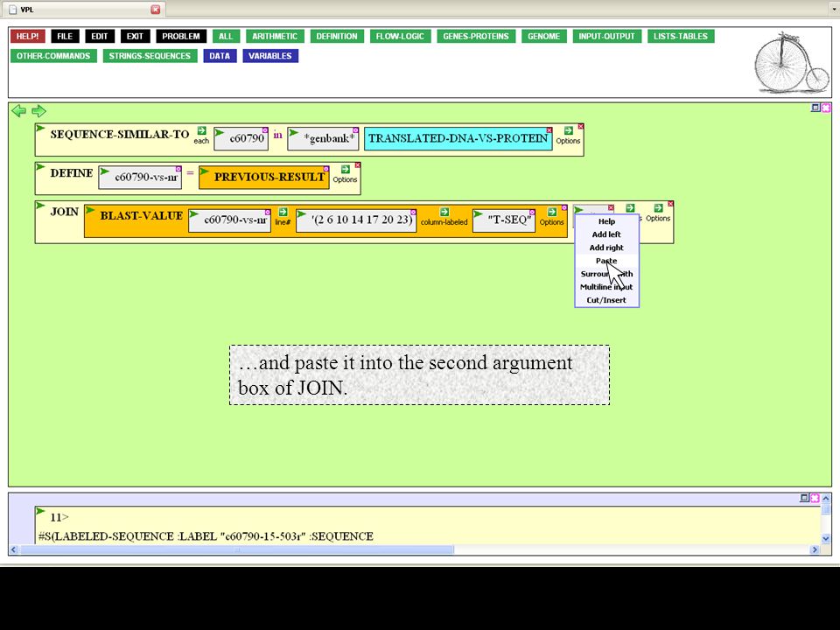Open the FILE menu button
The image size is (840, 630).
(x=65, y=37)
